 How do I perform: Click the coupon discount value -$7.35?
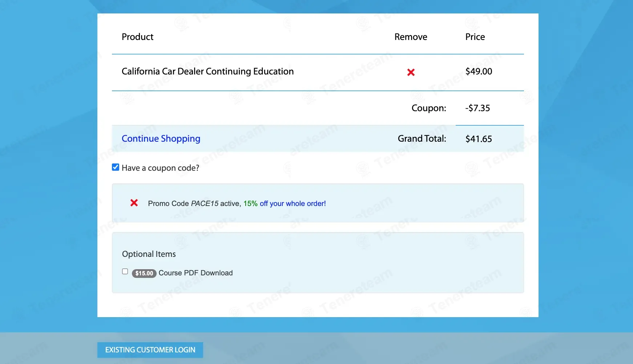tap(477, 108)
